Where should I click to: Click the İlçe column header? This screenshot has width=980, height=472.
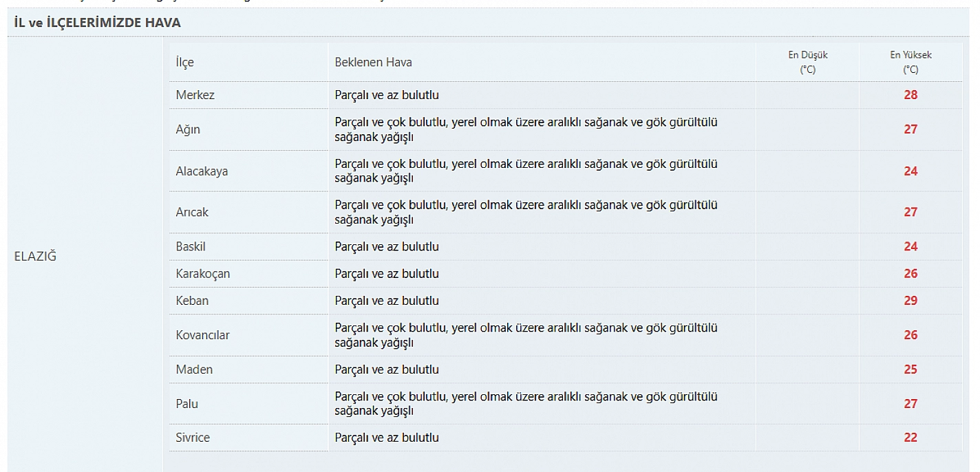pos(185,62)
